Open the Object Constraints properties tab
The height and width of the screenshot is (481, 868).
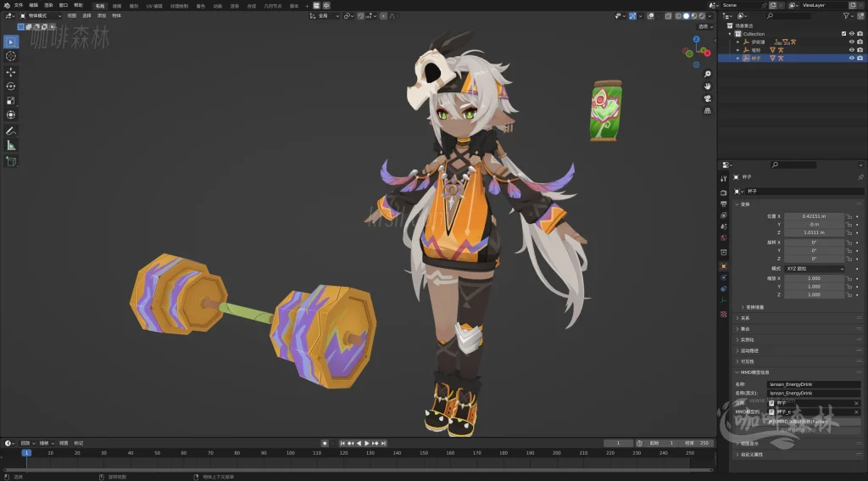(x=724, y=288)
